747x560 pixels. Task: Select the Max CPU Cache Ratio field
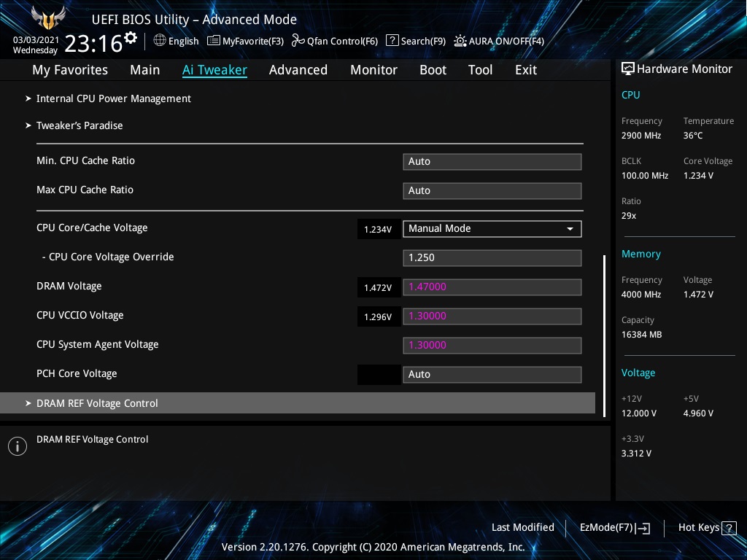(492, 190)
